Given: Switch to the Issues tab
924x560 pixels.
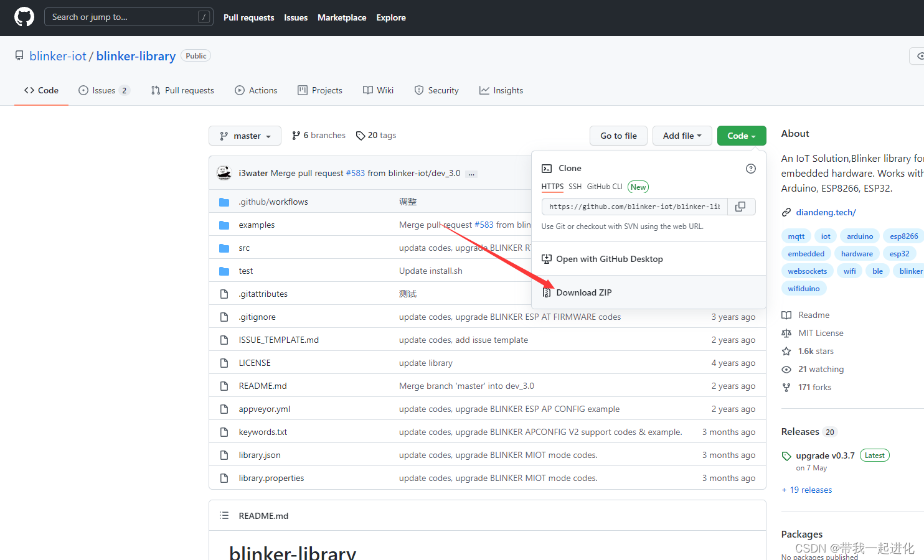Looking at the screenshot, I should coord(104,90).
